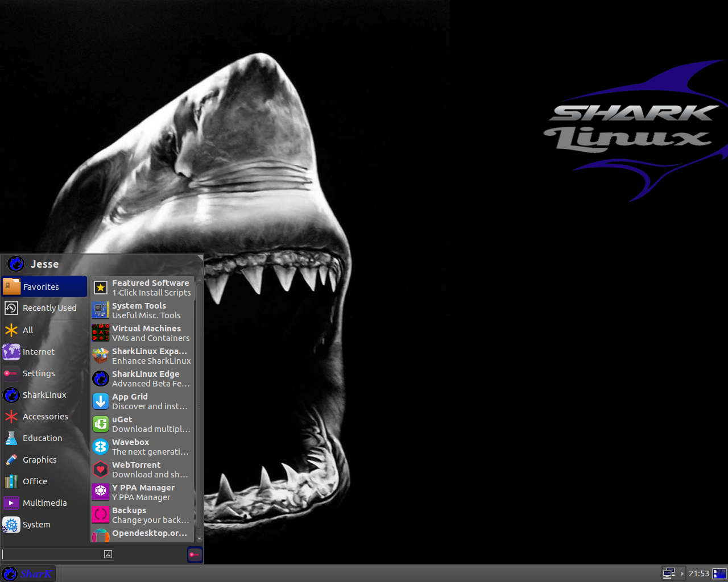This screenshot has height=582, width=728.
Task: Launch WebTorrent for downloading and sharing
Action: point(142,469)
